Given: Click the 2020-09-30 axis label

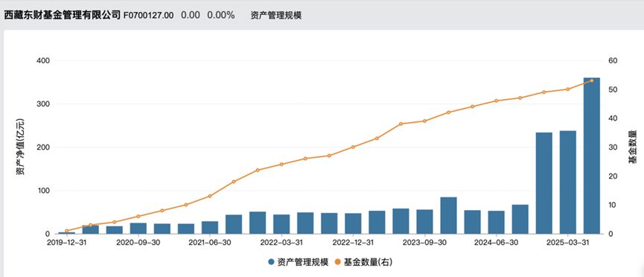Looking at the screenshot, I should pos(138,243).
